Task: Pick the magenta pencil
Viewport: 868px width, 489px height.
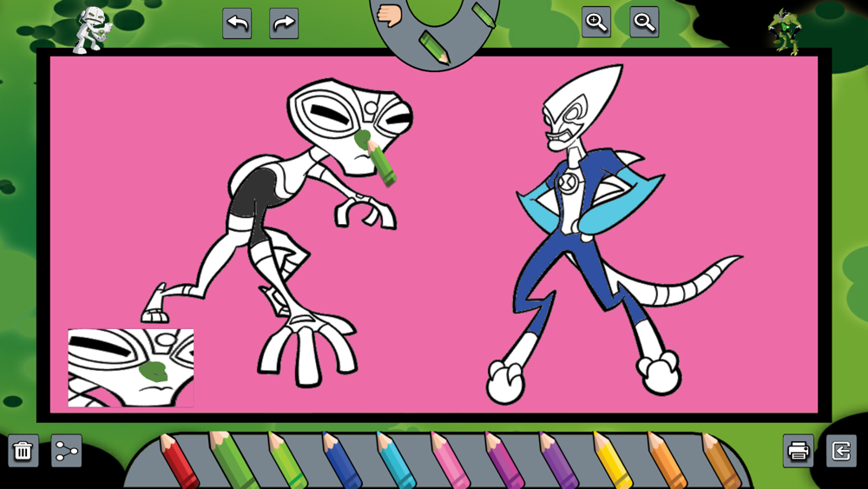Action: [505, 460]
